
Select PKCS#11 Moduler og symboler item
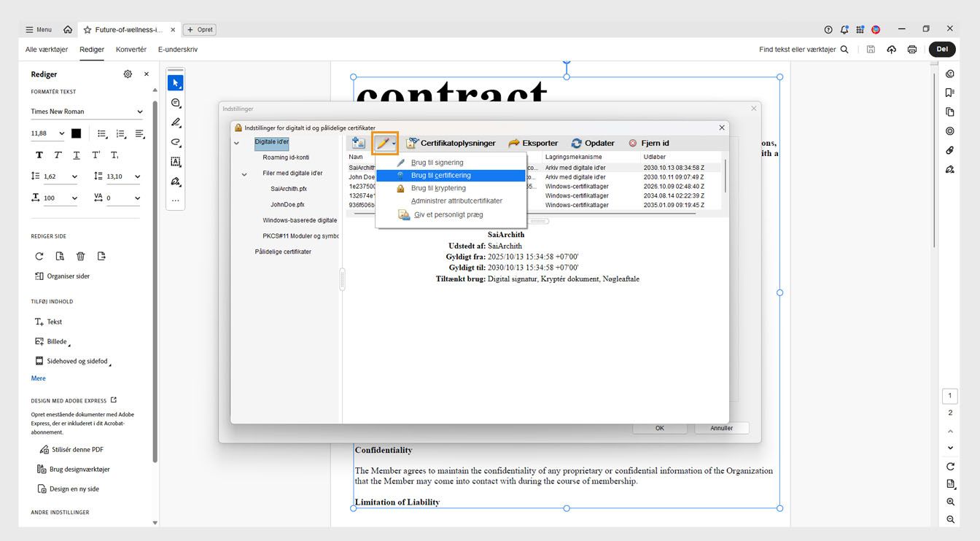coord(300,236)
